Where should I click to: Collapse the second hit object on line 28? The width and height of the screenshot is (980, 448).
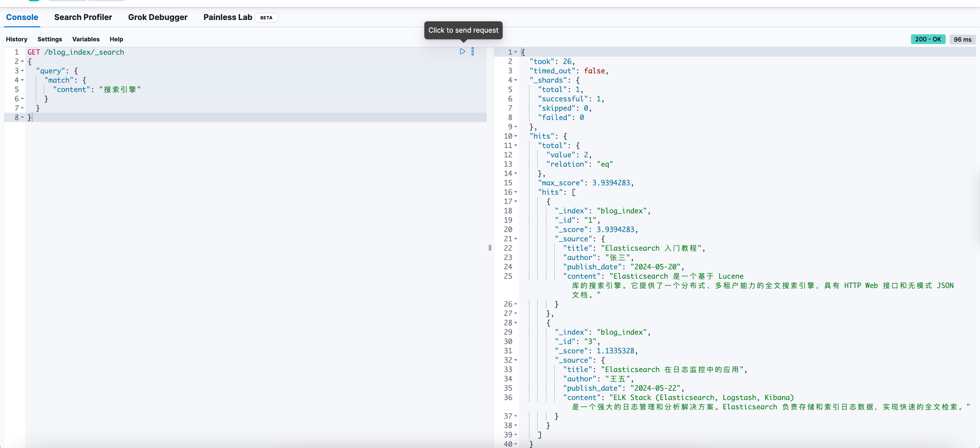click(515, 323)
